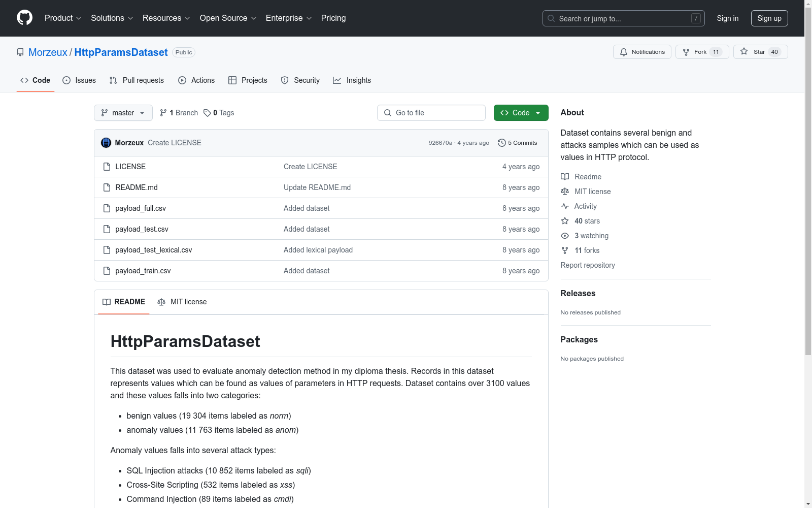Click the slash shortcut icon in search box
Viewport: 812px width, 508px height.
point(696,18)
